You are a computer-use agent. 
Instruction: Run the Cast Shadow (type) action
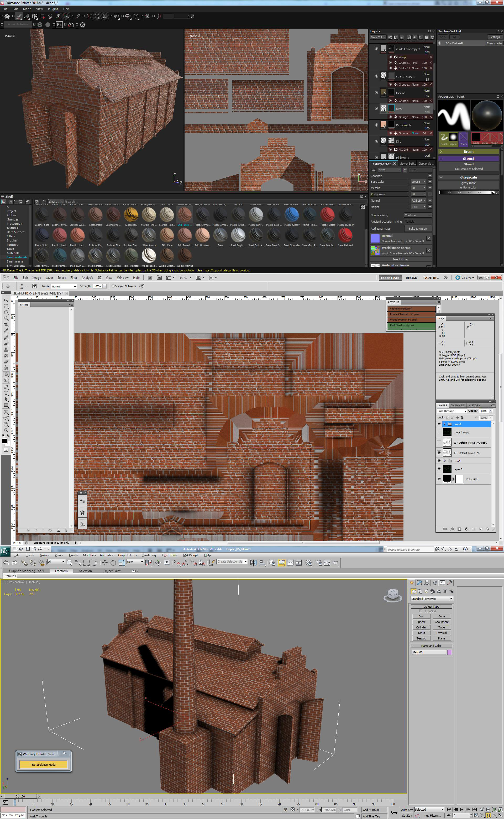tap(411, 325)
